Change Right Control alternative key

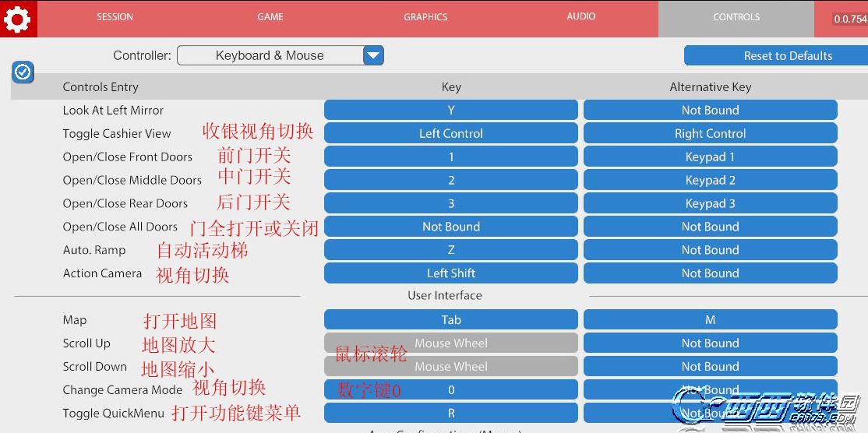(711, 133)
